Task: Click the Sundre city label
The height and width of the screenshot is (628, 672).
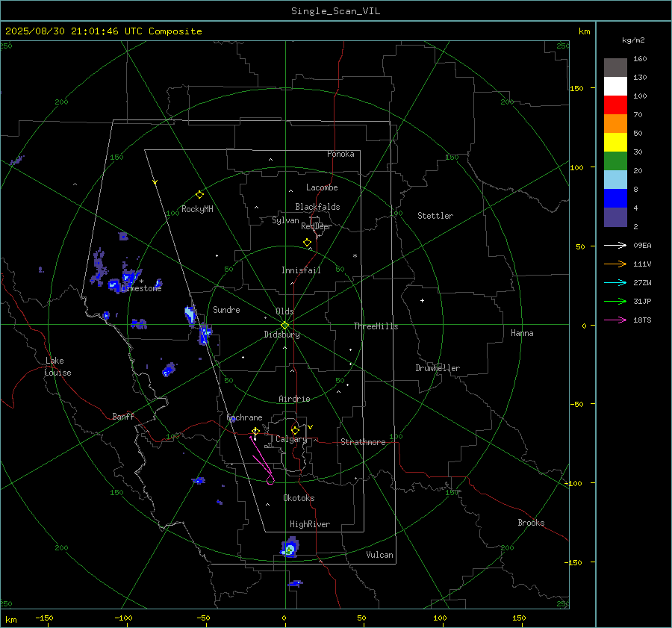Action: pos(226,310)
